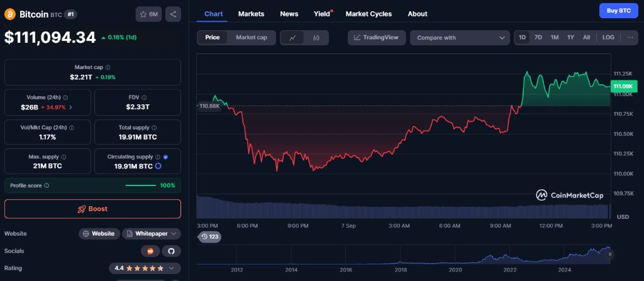
Task: Open the Markets tab
Action: click(252, 14)
